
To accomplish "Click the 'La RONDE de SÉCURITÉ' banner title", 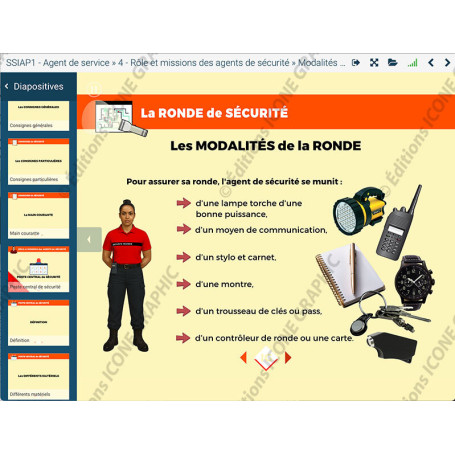I will [x=214, y=113].
